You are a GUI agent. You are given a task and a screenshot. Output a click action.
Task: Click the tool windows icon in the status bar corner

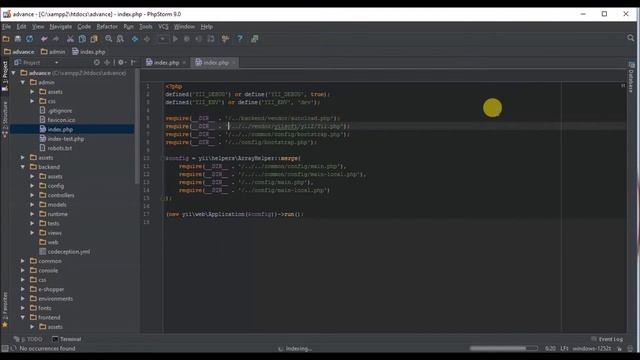4,348
